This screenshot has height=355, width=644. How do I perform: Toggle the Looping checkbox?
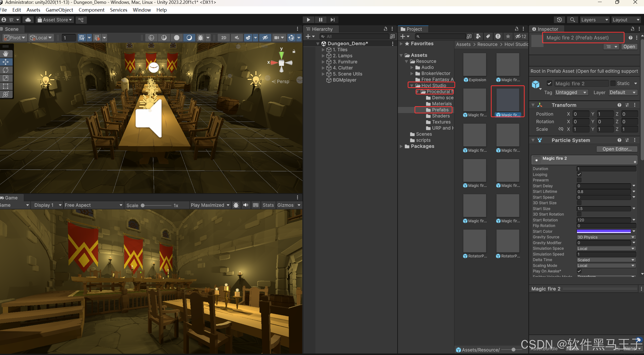(579, 174)
